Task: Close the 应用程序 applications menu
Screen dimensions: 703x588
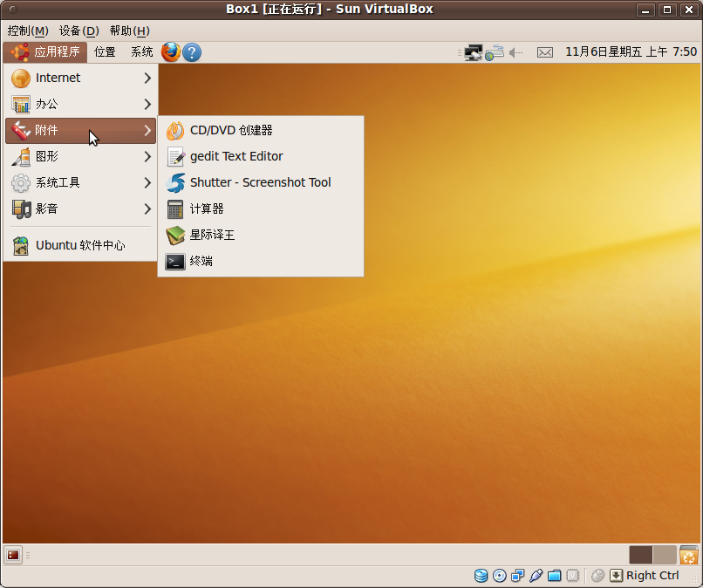Action: (45, 52)
